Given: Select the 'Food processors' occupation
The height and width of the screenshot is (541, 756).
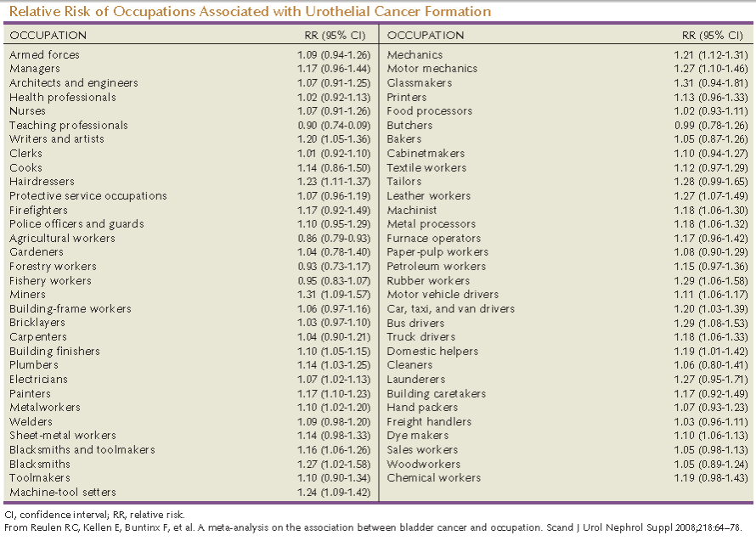Looking at the screenshot, I should point(430,111).
